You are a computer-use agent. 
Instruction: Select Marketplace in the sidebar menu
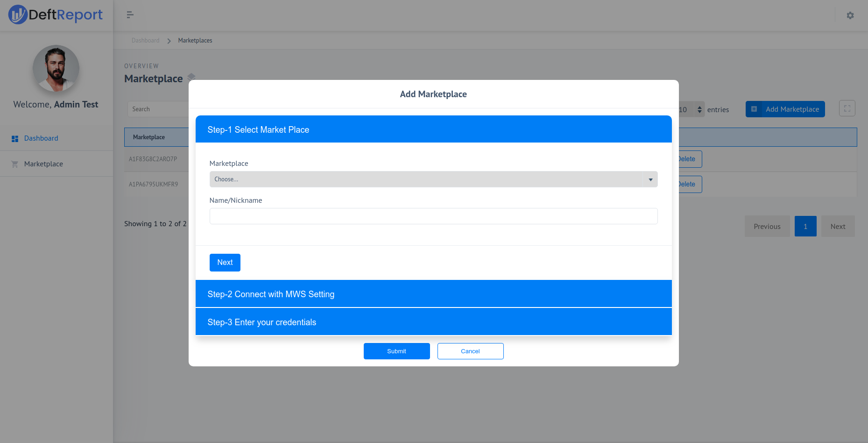43,164
